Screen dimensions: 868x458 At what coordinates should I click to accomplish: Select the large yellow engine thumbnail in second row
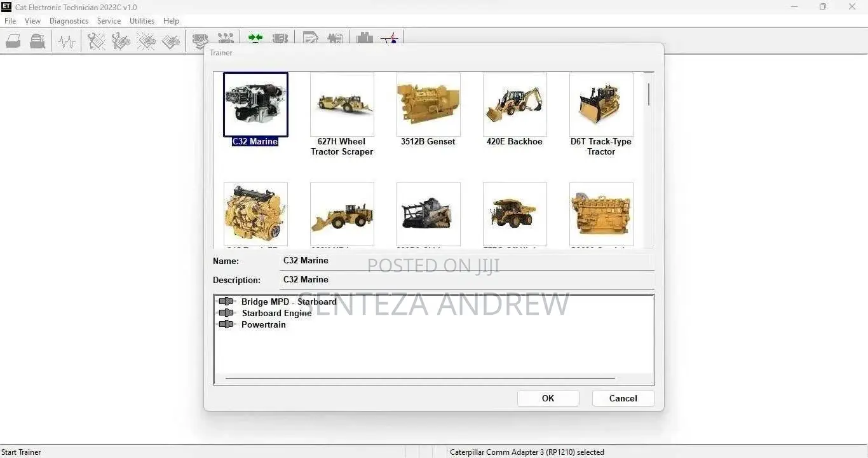(601, 214)
